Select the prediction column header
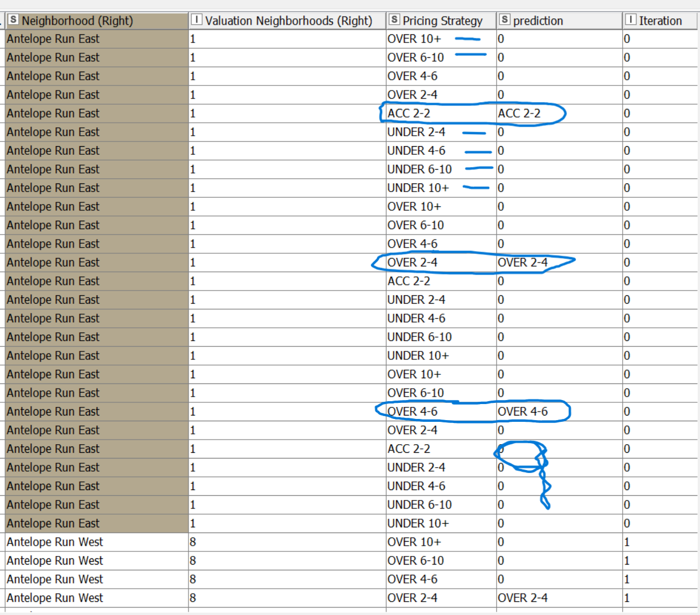700x615 pixels. 560,21
